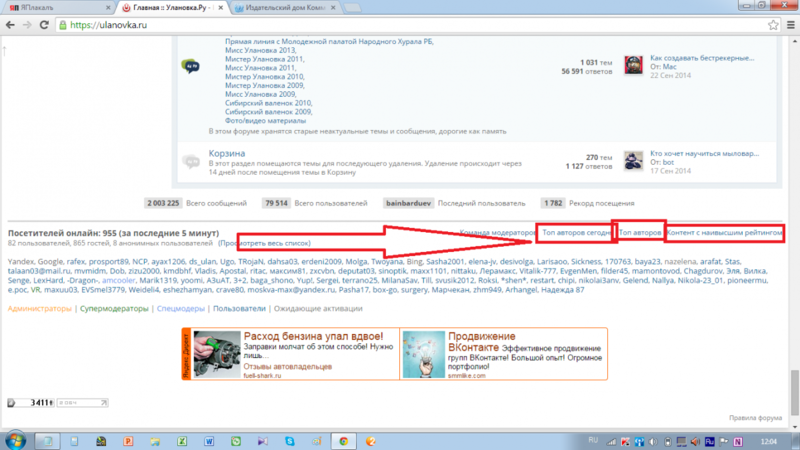This screenshot has height=450, width=800.
Task: Close the ЯПлакалъ tab
Action: click(108, 8)
